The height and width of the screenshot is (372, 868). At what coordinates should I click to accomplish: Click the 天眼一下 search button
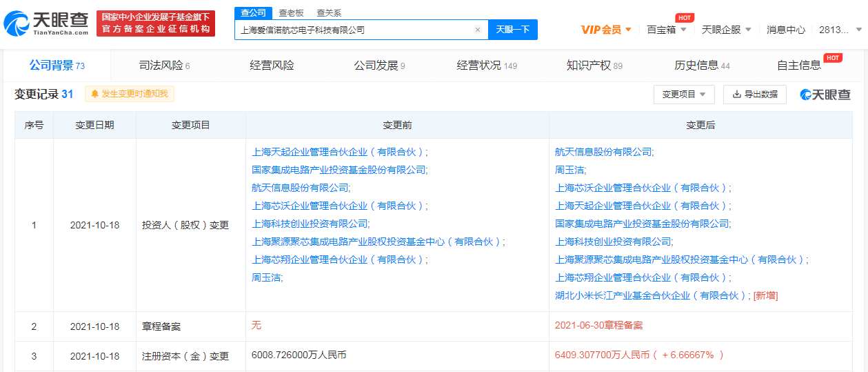513,30
